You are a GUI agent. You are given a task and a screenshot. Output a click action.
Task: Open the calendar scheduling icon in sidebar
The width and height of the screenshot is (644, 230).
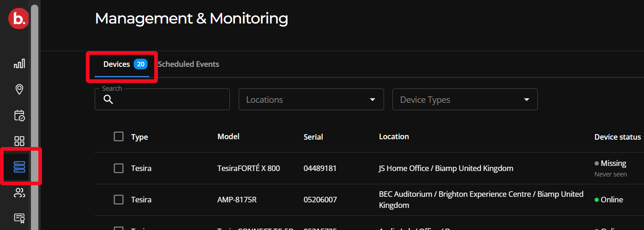click(x=19, y=115)
